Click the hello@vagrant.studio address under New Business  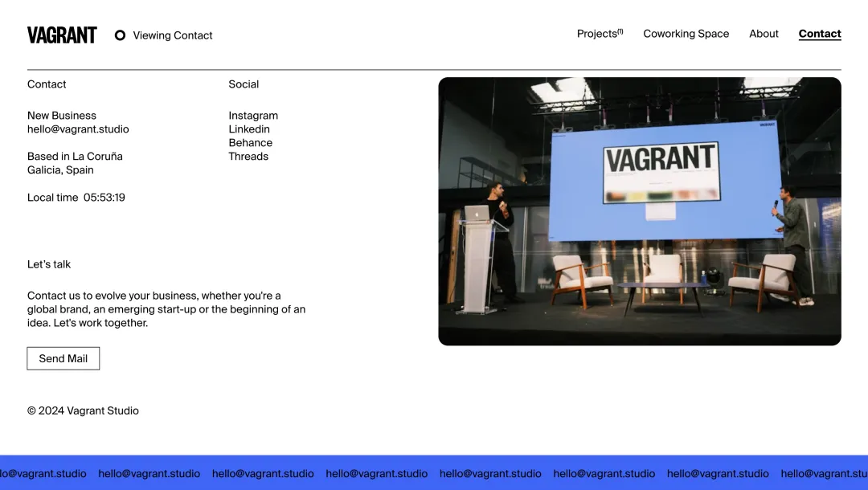tap(78, 129)
